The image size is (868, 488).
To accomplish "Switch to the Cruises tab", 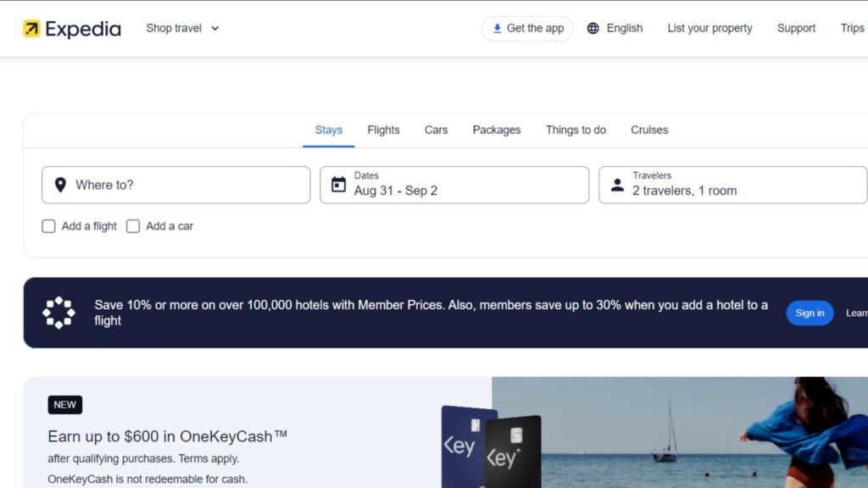I will coord(648,130).
